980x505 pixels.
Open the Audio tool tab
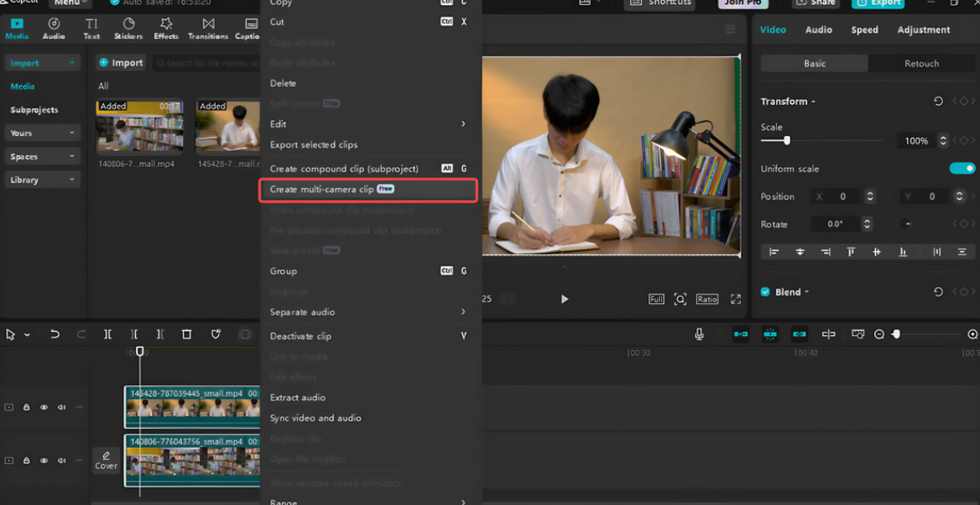[x=54, y=29]
